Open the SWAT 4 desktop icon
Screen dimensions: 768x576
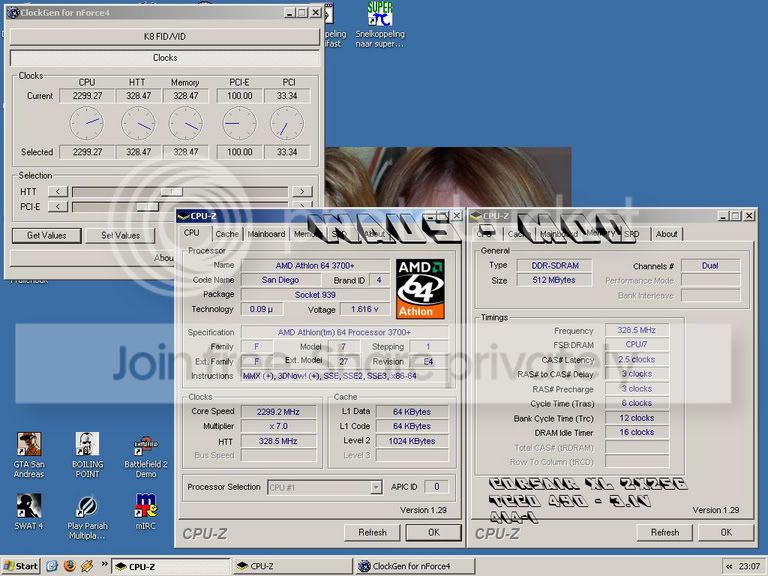[x=29, y=511]
